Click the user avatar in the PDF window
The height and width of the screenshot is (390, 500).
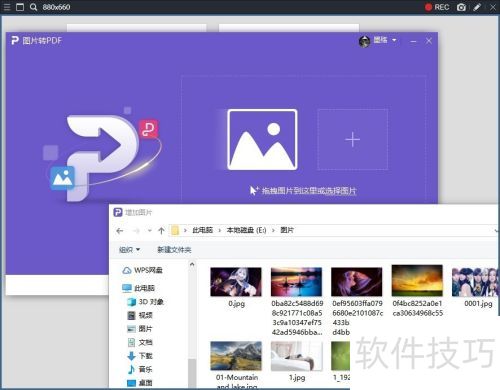pos(364,41)
